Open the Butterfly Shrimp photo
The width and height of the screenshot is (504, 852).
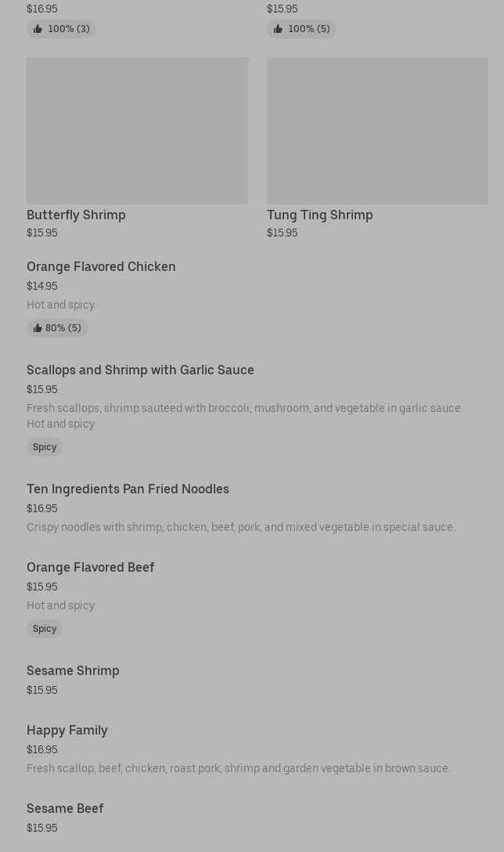(x=137, y=130)
